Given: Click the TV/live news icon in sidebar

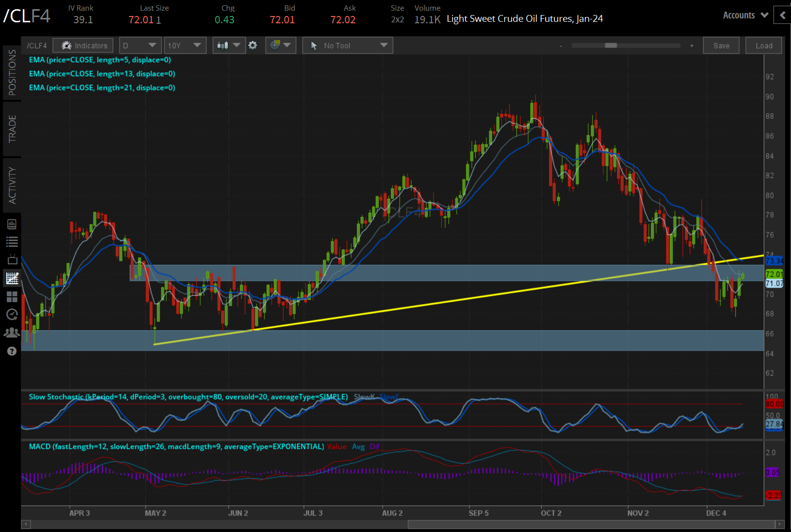Looking at the screenshot, I should tap(12, 259).
